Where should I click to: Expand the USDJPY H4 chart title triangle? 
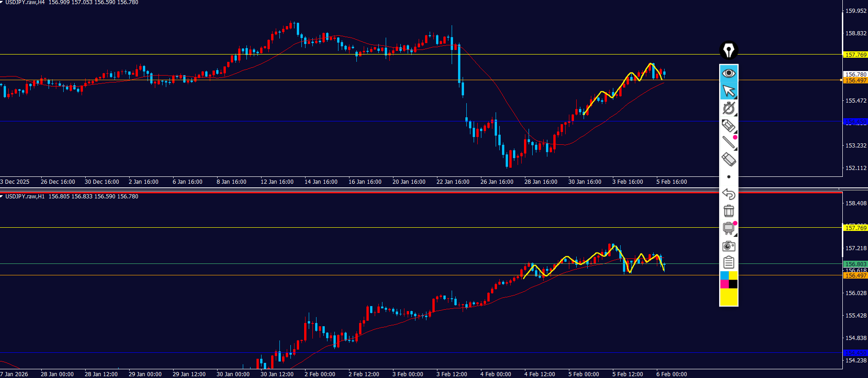(x=2, y=2)
